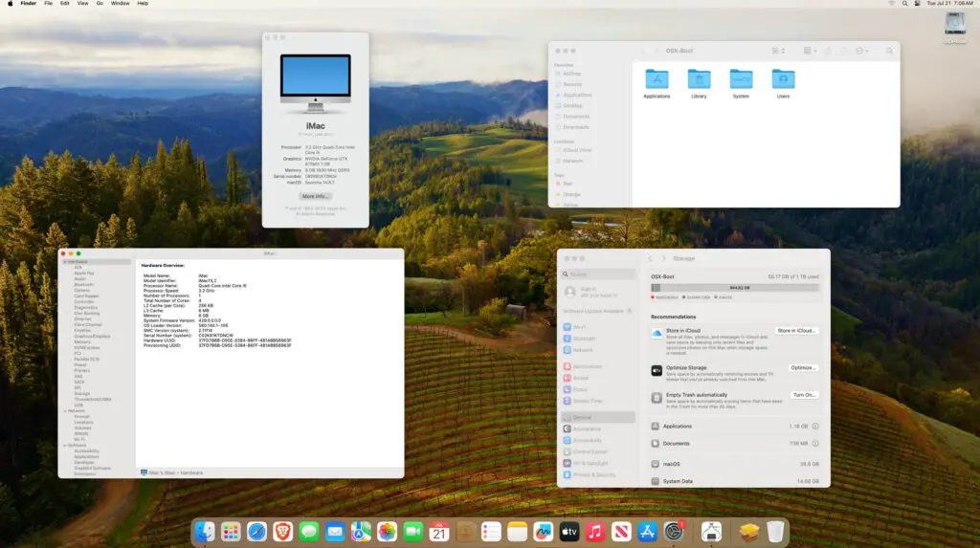Open the Applications folder in Finder window

point(657,84)
